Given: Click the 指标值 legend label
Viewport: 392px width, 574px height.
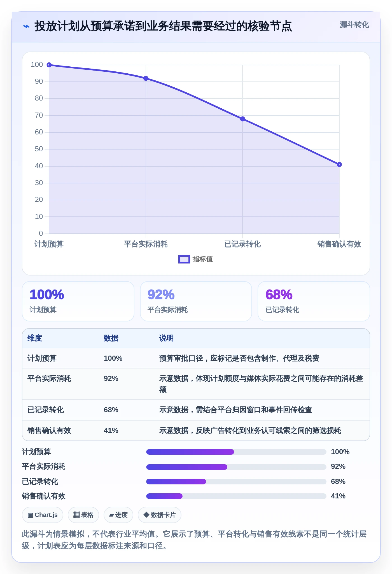Looking at the screenshot, I should pos(203,259).
